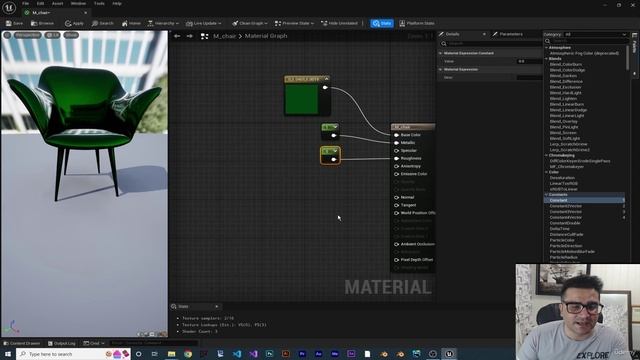Screen dimensions: 640x360
Task: Collapse Material Expression Constant section
Action: pos(441,53)
